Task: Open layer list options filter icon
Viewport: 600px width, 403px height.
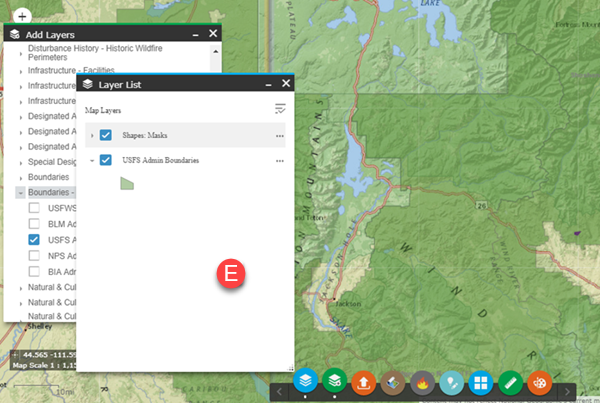Action: [x=280, y=109]
